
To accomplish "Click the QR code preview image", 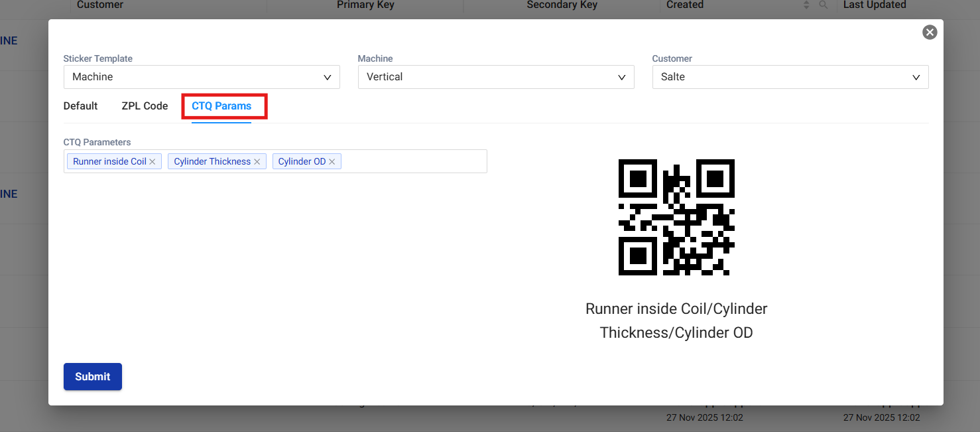I will (676, 217).
